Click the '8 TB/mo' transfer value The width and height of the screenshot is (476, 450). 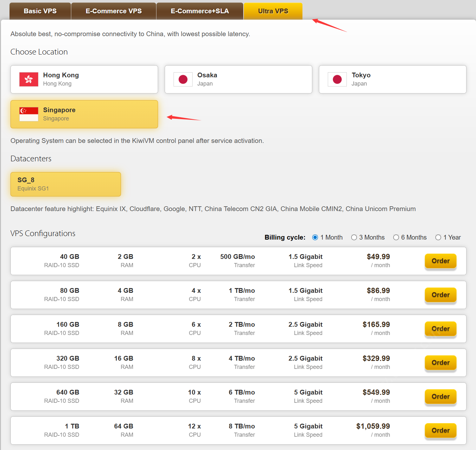(242, 426)
